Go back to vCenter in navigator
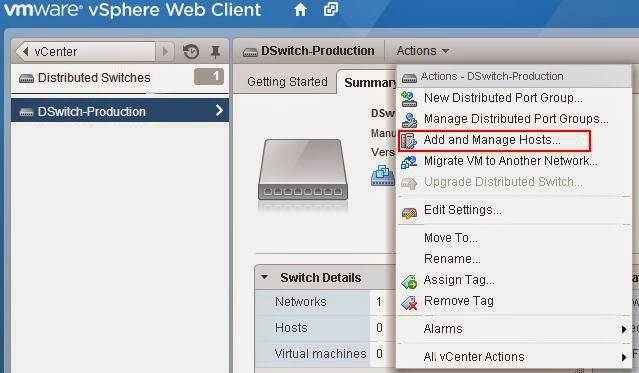 point(86,52)
